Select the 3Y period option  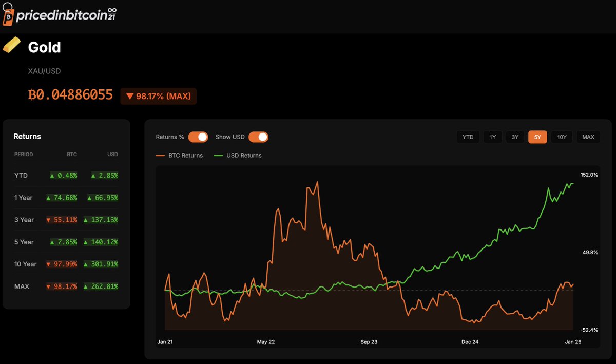[515, 137]
